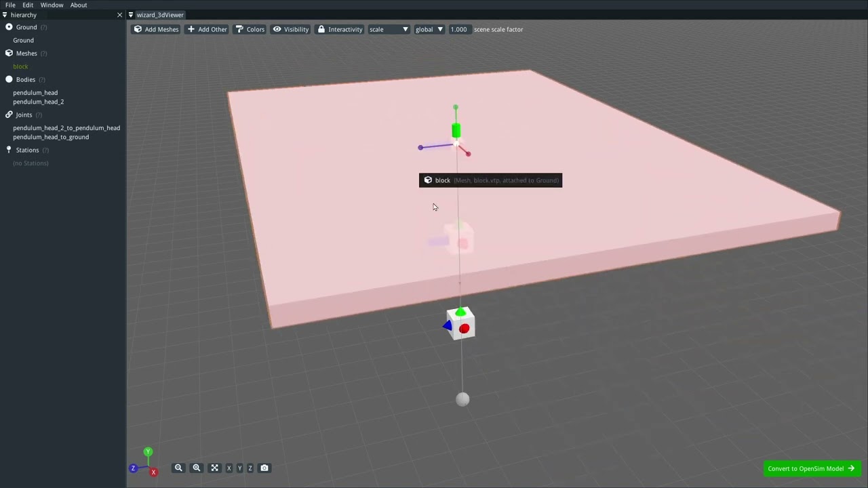Click the Joints link icon
The height and width of the screenshot is (488, 868).
(x=9, y=115)
